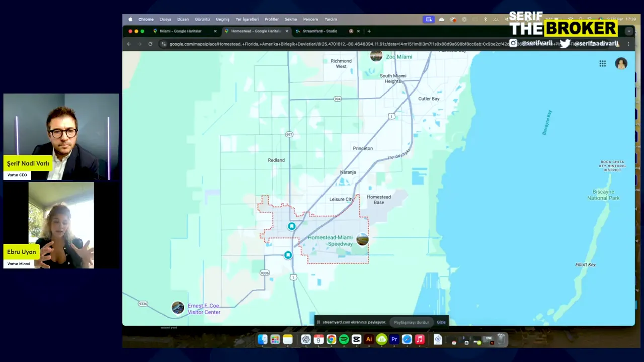Image resolution: width=644 pixels, height=362 pixels.
Task: Close the Miami – Google Haritalar tab
Action: (215, 31)
